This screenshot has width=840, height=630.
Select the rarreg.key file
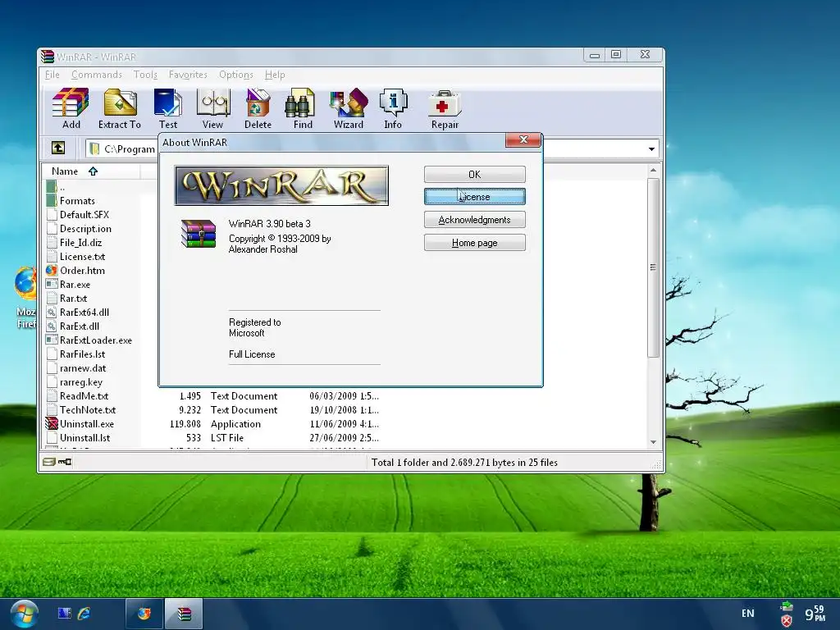(80, 382)
